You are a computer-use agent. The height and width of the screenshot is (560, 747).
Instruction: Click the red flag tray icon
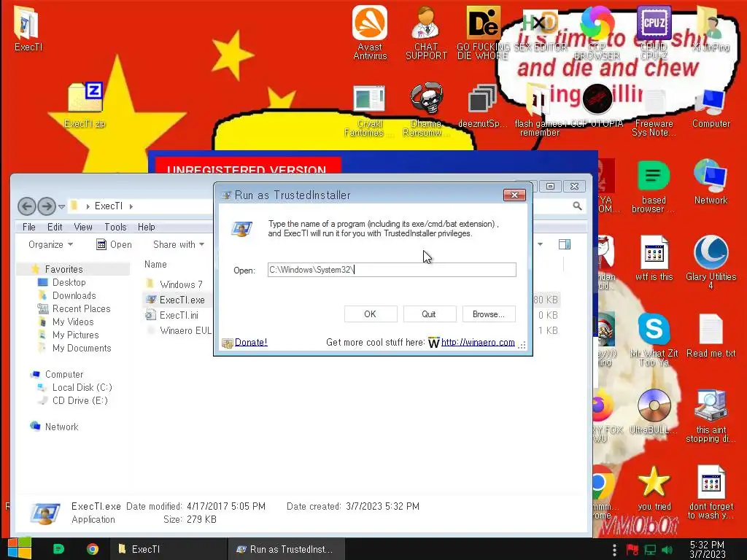tap(632, 550)
